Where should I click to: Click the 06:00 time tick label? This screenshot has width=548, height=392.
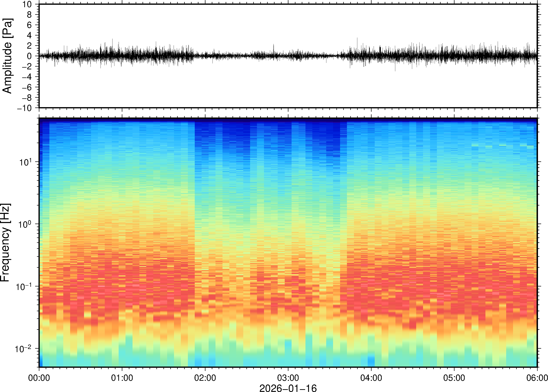pyautogui.click(x=537, y=378)
